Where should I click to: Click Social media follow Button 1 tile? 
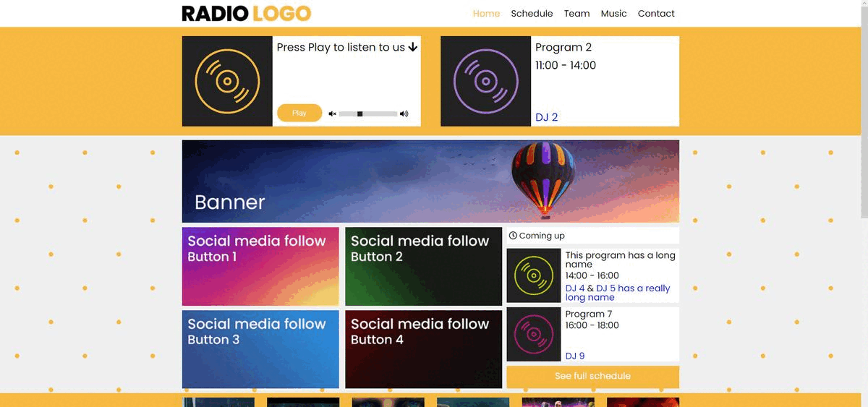(x=260, y=267)
